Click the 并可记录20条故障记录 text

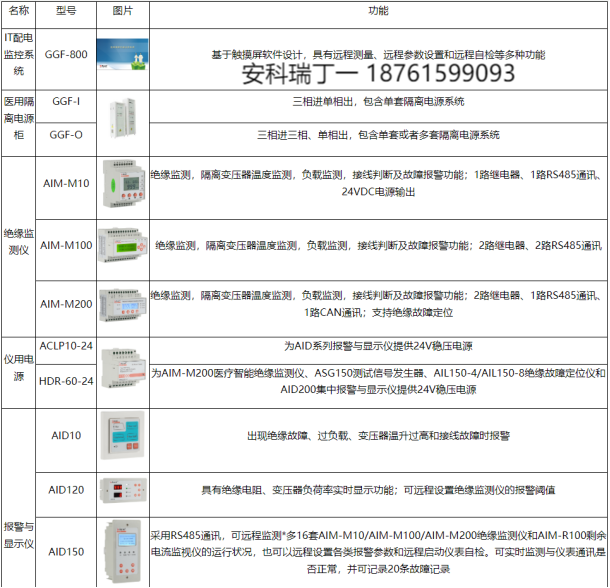[x=399, y=569]
